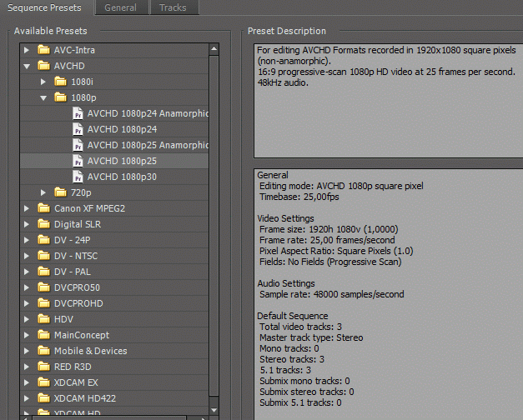523x420 pixels.
Task: Expand the Canon XF MPEG2 arrow
Action: 27,208
